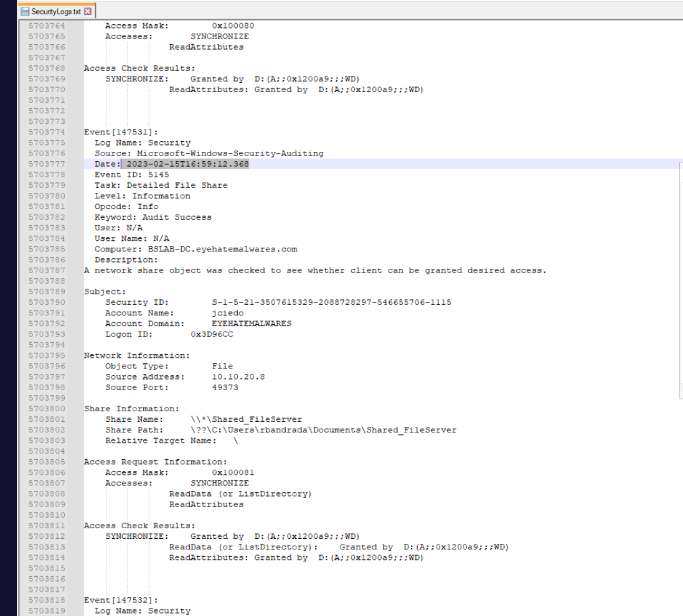Close the SecurityLogs.txt tab

(x=87, y=12)
